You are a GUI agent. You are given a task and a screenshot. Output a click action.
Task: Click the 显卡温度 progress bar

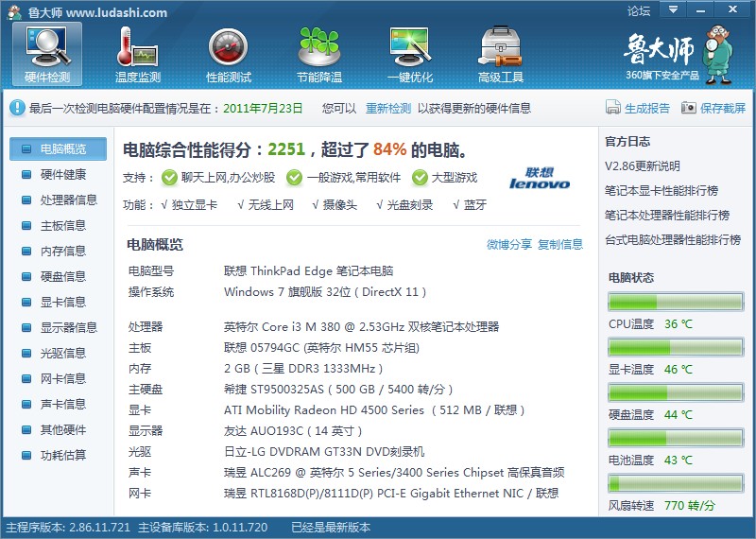coord(676,347)
